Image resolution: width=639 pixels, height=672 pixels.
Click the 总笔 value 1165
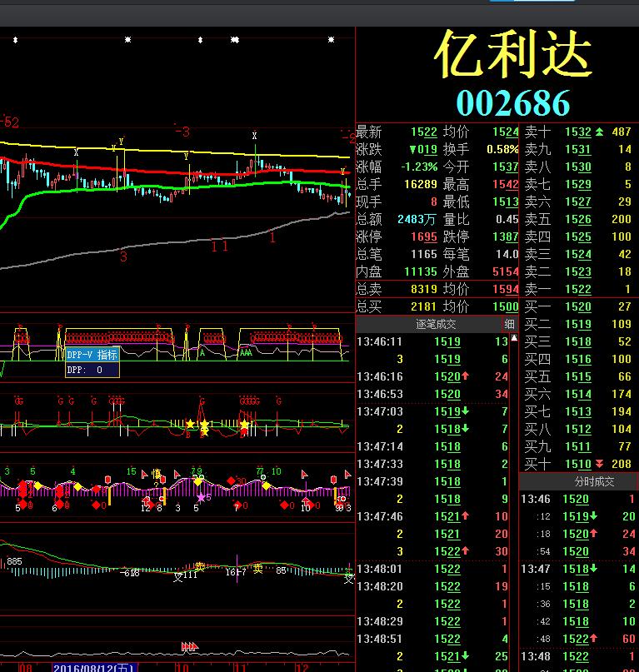[x=424, y=255]
